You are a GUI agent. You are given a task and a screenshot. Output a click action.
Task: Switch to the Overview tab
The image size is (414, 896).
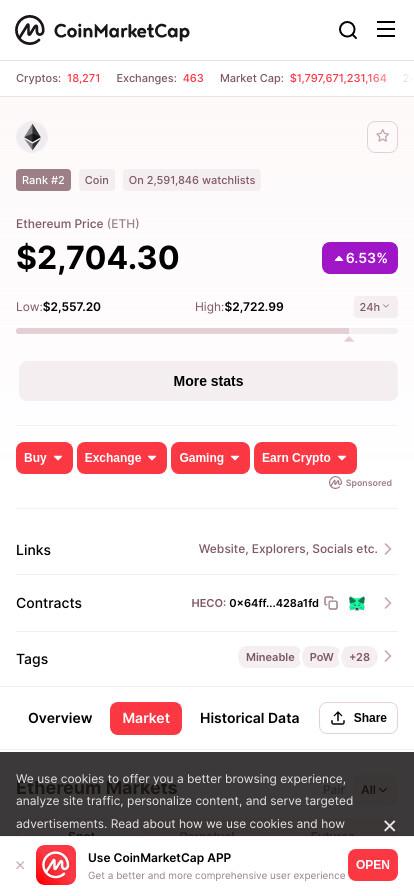point(60,718)
